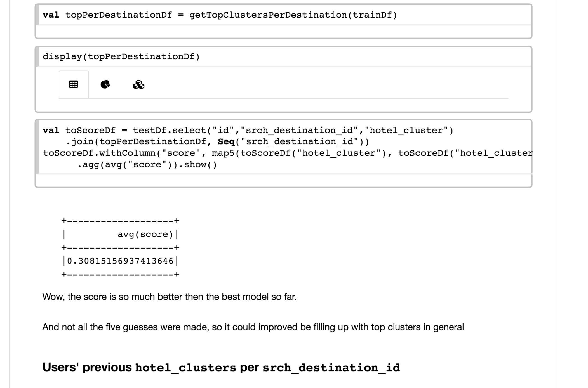Open the pivot cubes view icon

click(x=138, y=84)
